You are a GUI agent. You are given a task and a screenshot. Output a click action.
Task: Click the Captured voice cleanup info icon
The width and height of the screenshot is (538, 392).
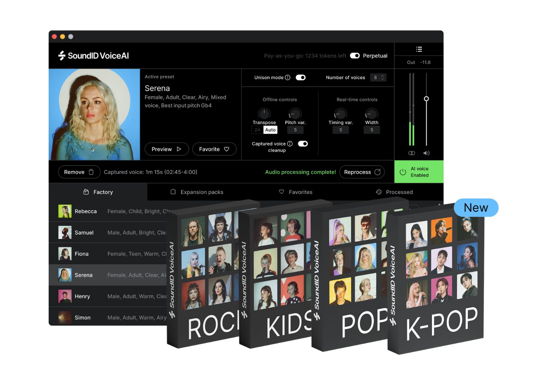click(290, 144)
